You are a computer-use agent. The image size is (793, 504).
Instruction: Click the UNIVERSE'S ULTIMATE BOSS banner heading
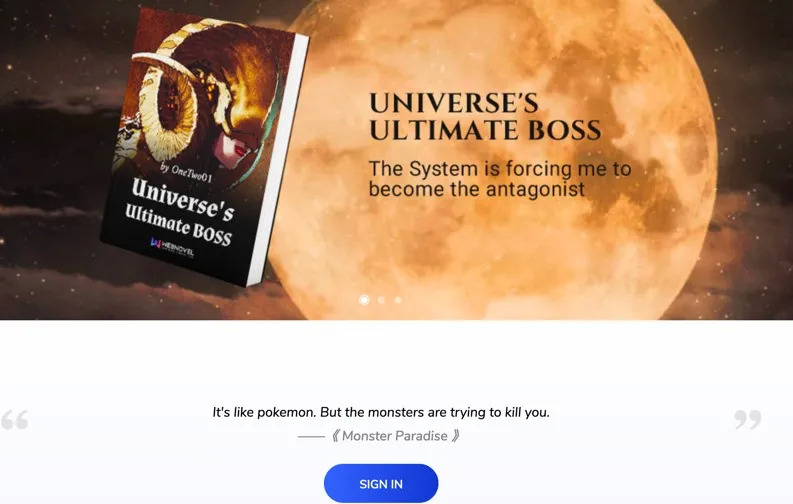pos(485,117)
